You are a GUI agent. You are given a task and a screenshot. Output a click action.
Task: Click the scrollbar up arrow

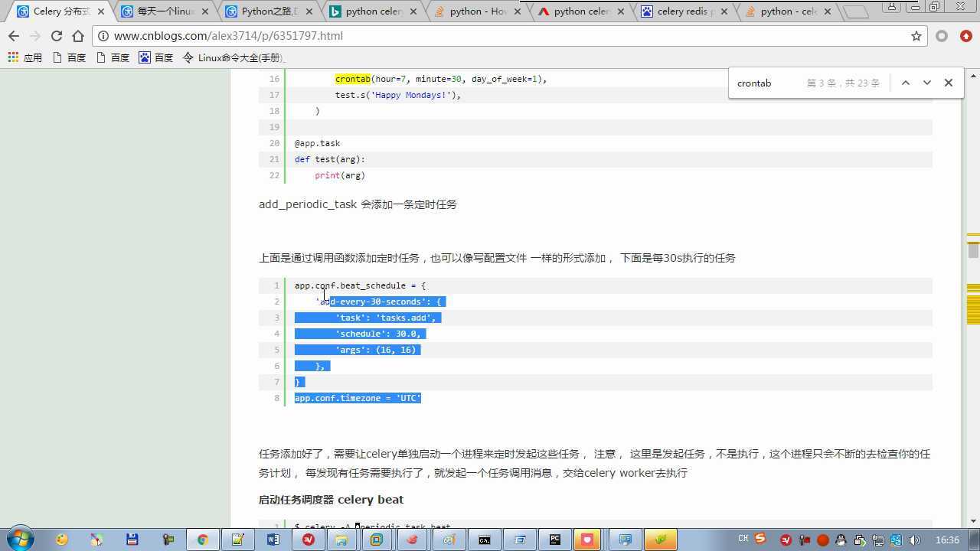click(974, 75)
